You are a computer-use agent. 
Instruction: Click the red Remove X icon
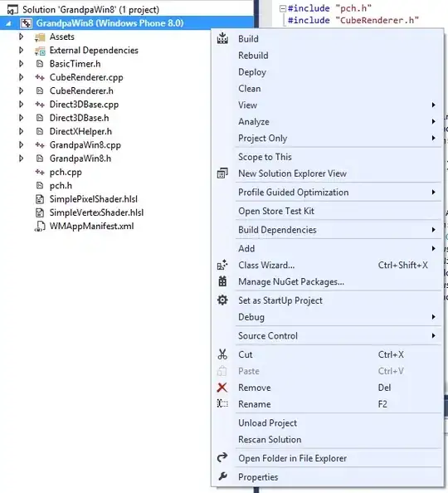(222, 388)
